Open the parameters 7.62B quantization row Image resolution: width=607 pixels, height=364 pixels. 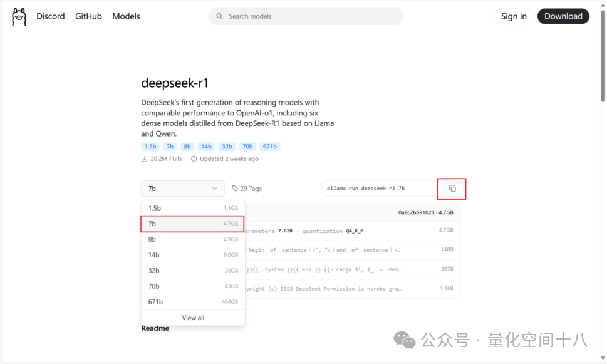[352, 231]
